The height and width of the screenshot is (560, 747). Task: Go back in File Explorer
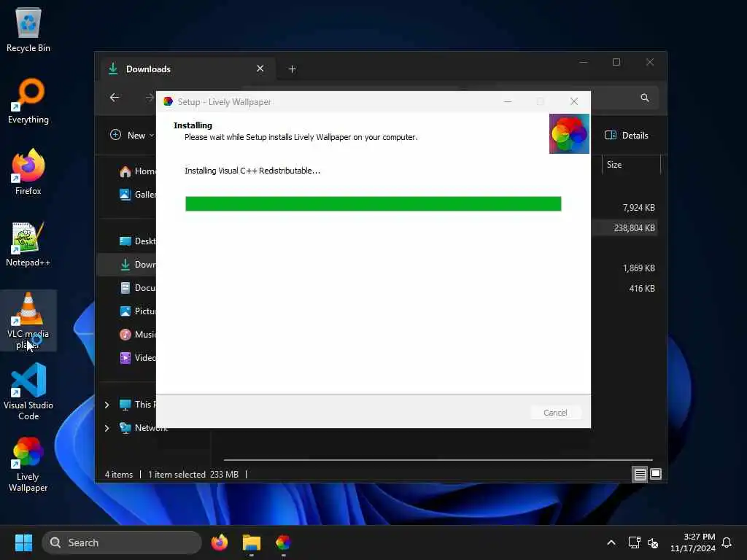[115, 98]
